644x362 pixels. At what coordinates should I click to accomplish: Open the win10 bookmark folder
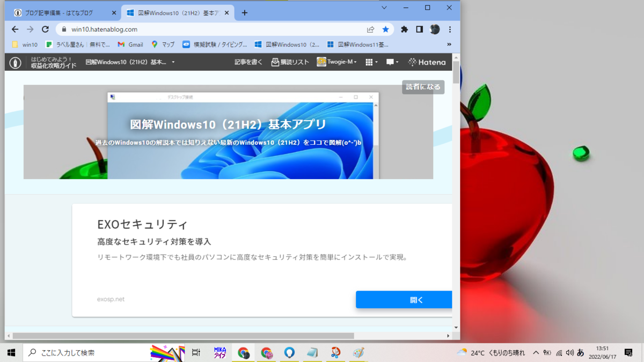click(25, 45)
